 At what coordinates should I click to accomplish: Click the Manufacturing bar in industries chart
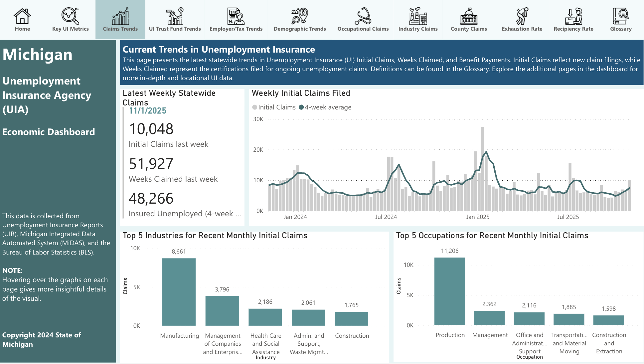[x=179, y=292]
